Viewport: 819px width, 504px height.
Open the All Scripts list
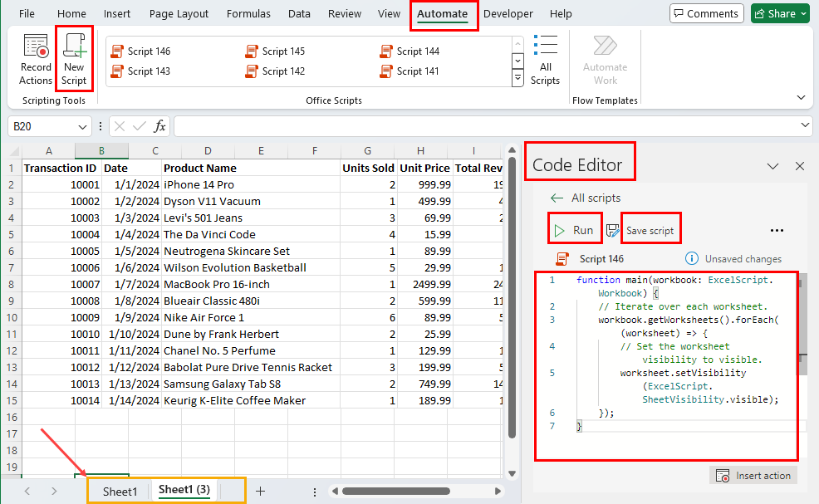pos(545,60)
